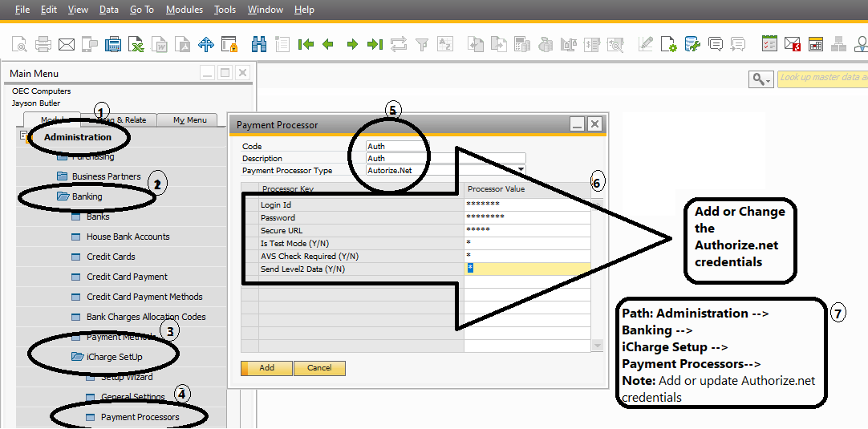Image resolution: width=868 pixels, height=429 pixels.
Task: Open Bank Charges Allocation Codes entry
Action: (x=146, y=317)
